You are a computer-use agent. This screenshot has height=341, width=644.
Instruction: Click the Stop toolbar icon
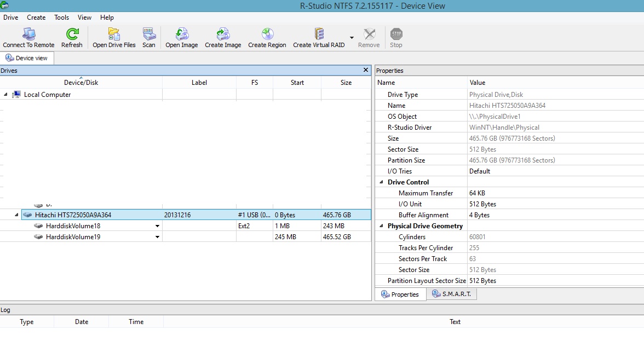pos(396,34)
